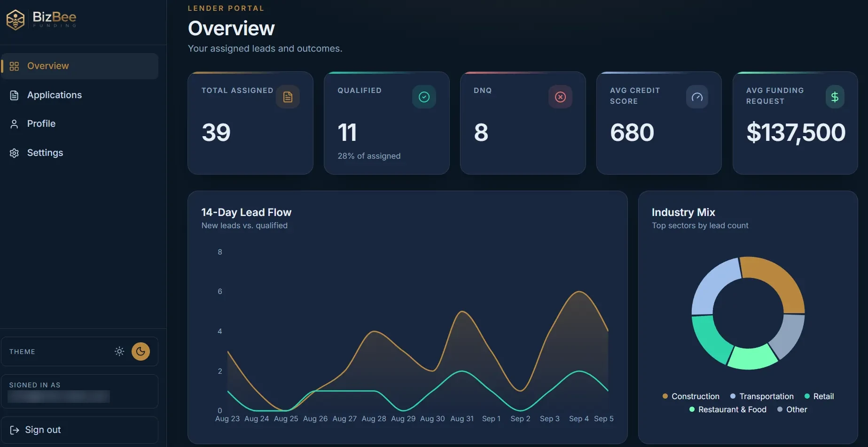
Task: Open the Overview sidebar page
Action: (79, 66)
